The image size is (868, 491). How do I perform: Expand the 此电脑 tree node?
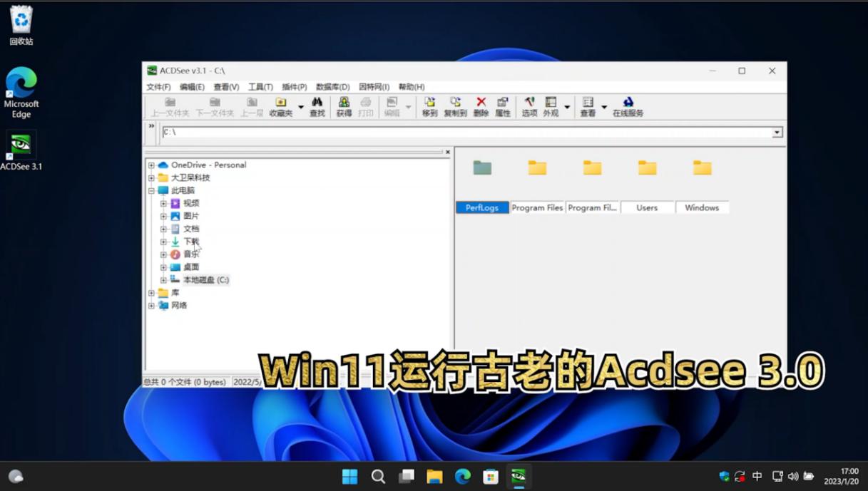(x=150, y=190)
